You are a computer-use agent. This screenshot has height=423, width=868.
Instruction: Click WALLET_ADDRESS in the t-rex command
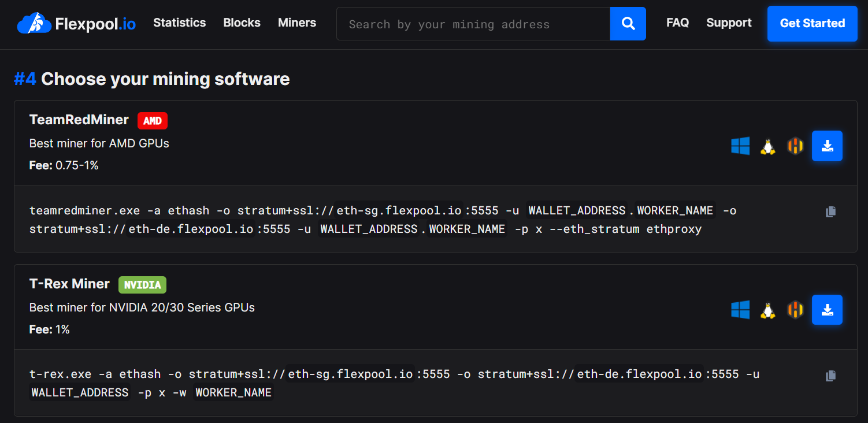pyautogui.click(x=80, y=392)
